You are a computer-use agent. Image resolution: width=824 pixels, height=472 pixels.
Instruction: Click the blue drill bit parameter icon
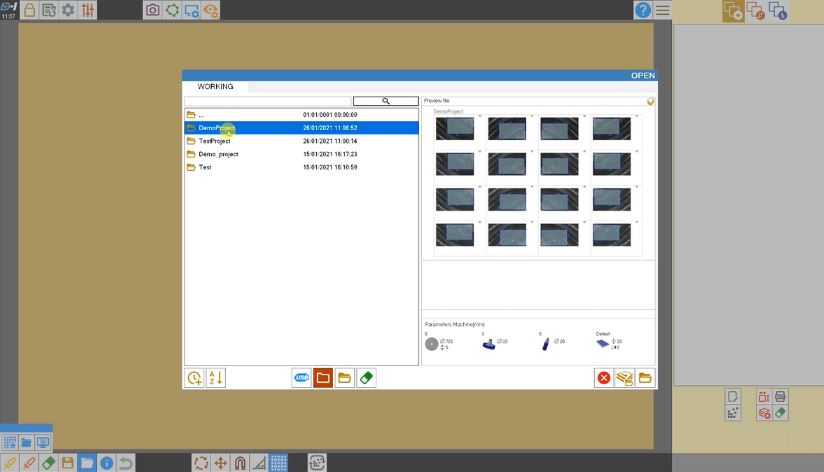(x=545, y=344)
